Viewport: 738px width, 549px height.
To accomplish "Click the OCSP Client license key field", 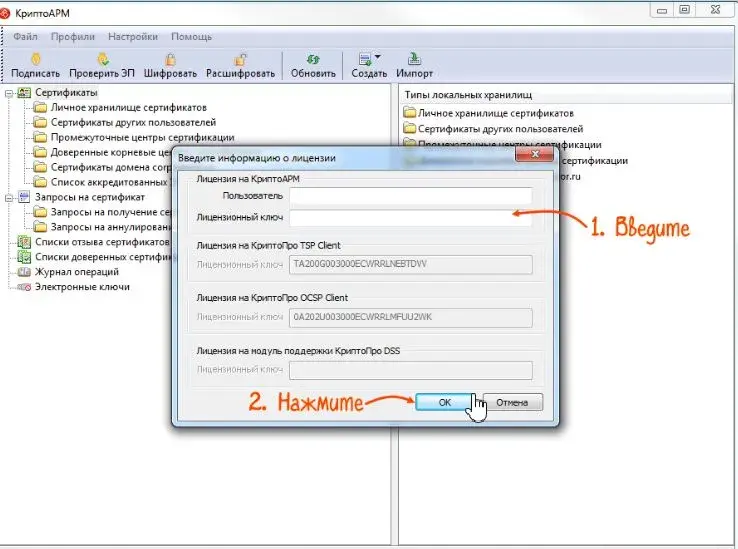I will click(410, 317).
